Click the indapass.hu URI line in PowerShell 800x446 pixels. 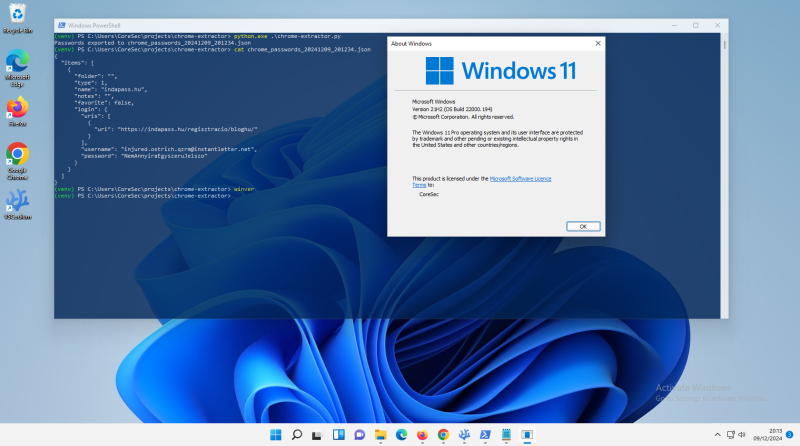point(176,130)
